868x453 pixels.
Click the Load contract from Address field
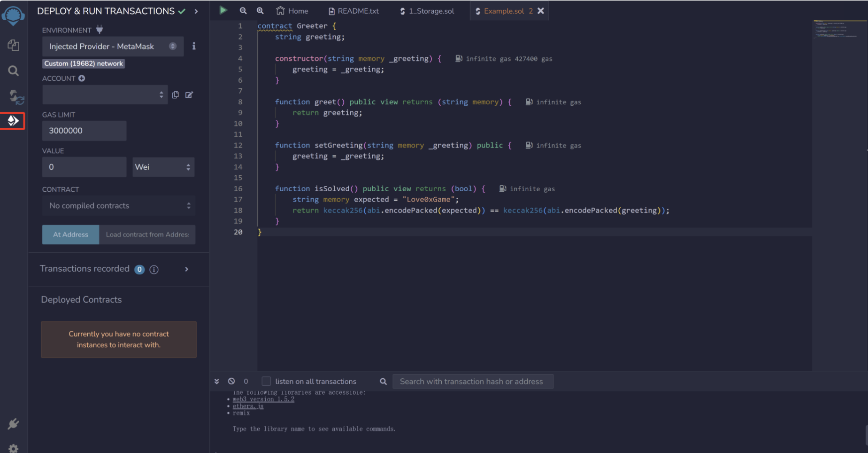[147, 234]
